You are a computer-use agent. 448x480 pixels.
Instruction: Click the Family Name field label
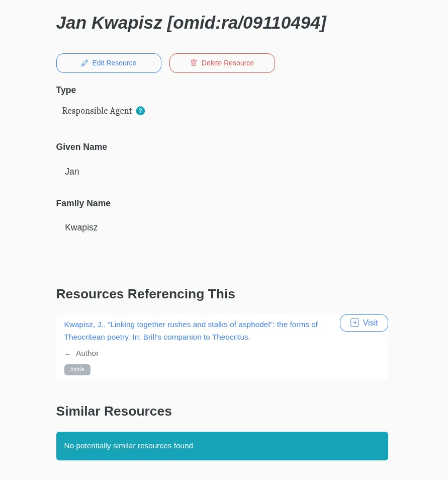[83, 203]
